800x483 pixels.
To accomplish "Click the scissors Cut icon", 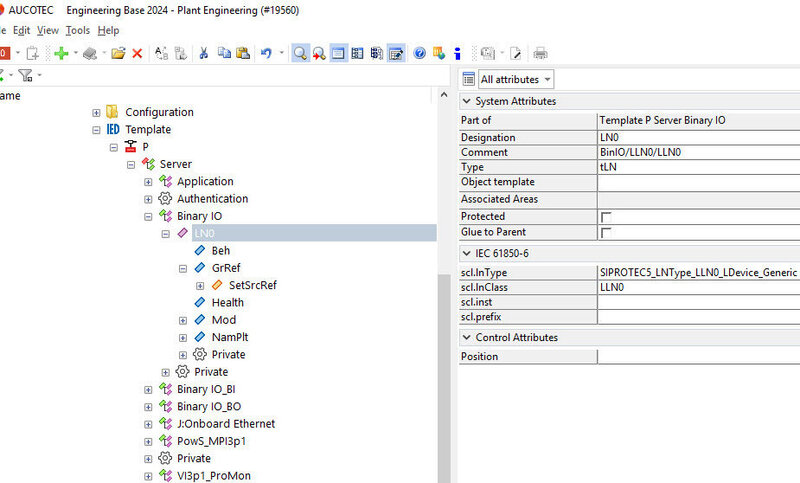I will tap(204, 53).
